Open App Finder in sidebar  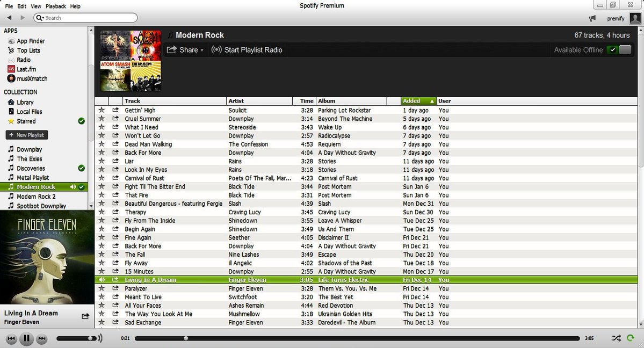pyautogui.click(x=26, y=41)
